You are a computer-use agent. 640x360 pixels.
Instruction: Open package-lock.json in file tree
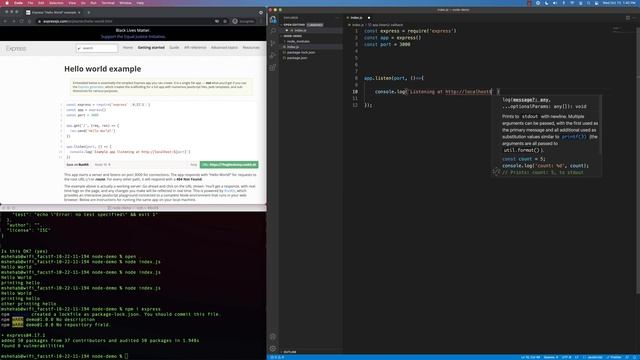click(x=312, y=52)
